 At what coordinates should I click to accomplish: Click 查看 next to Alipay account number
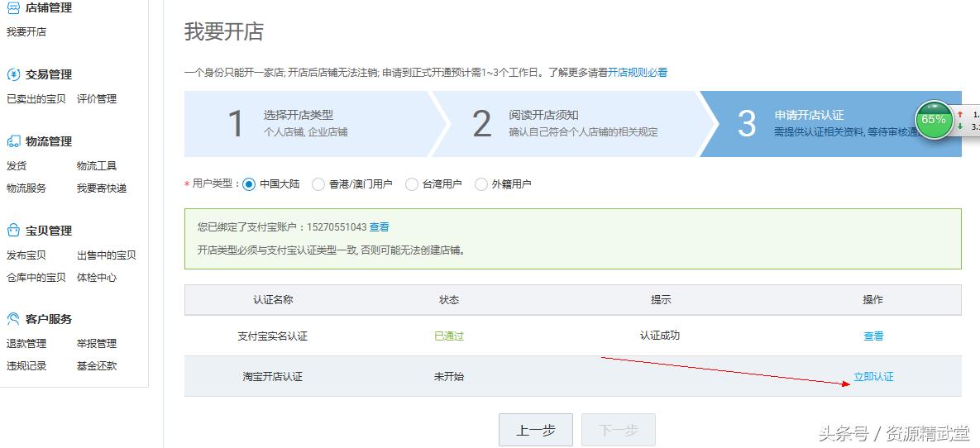click(380, 226)
